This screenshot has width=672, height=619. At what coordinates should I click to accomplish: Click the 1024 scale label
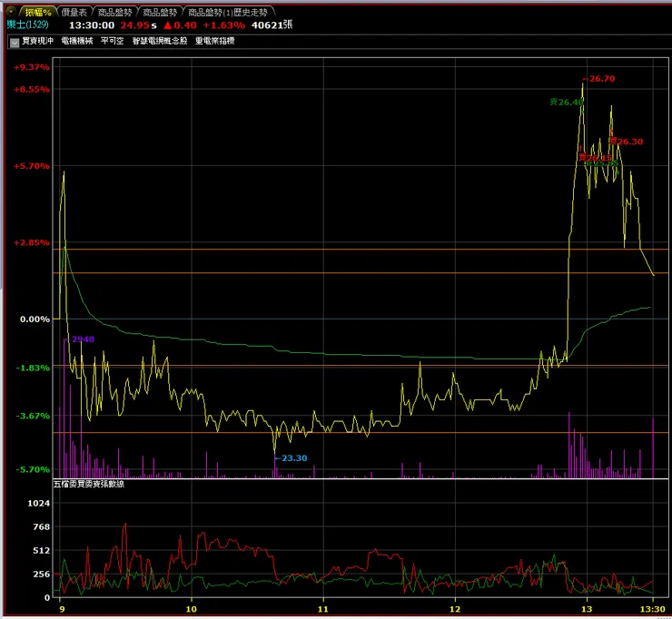(x=38, y=504)
